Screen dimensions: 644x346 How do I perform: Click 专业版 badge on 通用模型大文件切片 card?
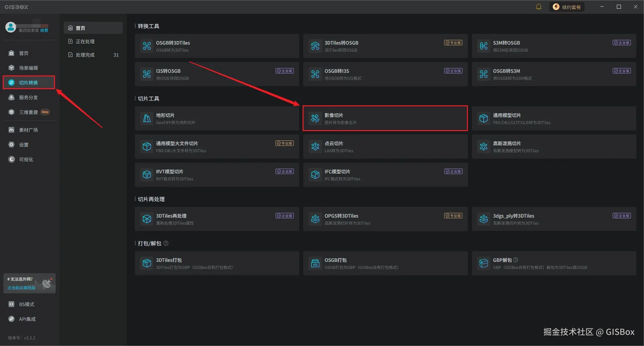click(285, 143)
